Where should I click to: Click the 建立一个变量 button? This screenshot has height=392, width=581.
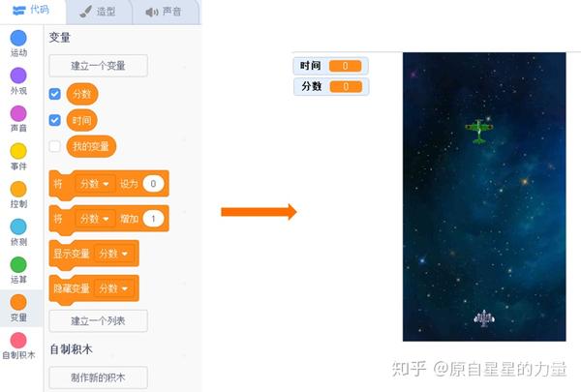click(98, 66)
